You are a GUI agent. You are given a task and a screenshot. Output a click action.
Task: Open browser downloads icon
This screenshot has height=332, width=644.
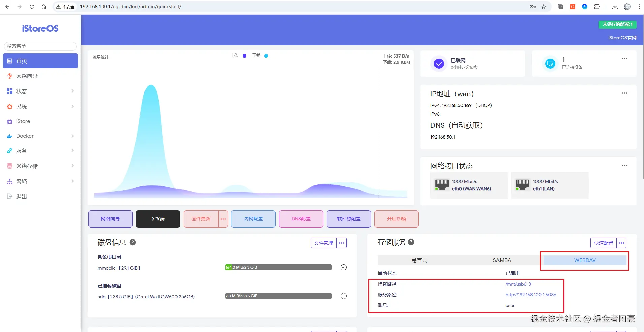pyautogui.click(x=615, y=7)
